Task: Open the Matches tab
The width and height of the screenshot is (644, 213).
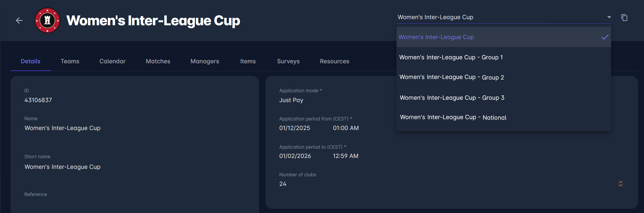Action: pos(158,61)
